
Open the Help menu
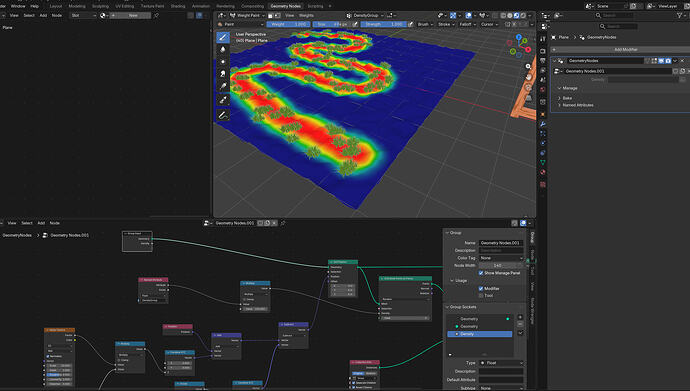click(x=35, y=6)
